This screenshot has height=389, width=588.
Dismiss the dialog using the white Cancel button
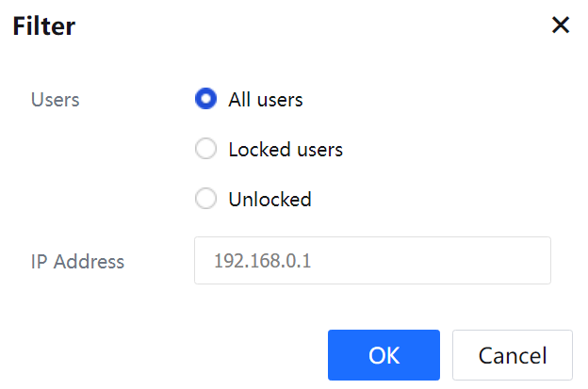pyautogui.click(x=512, y=355)
